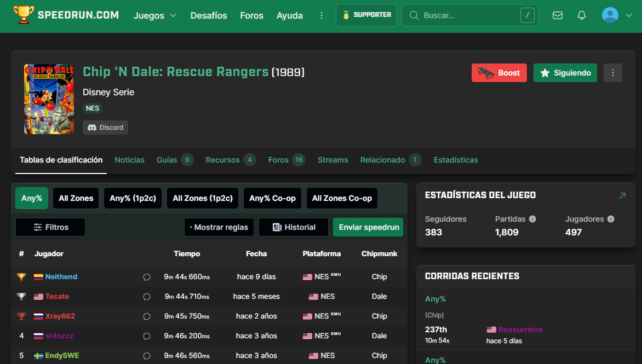
Task: Open the messages envelope icon
Action: [x=558, y=15]
